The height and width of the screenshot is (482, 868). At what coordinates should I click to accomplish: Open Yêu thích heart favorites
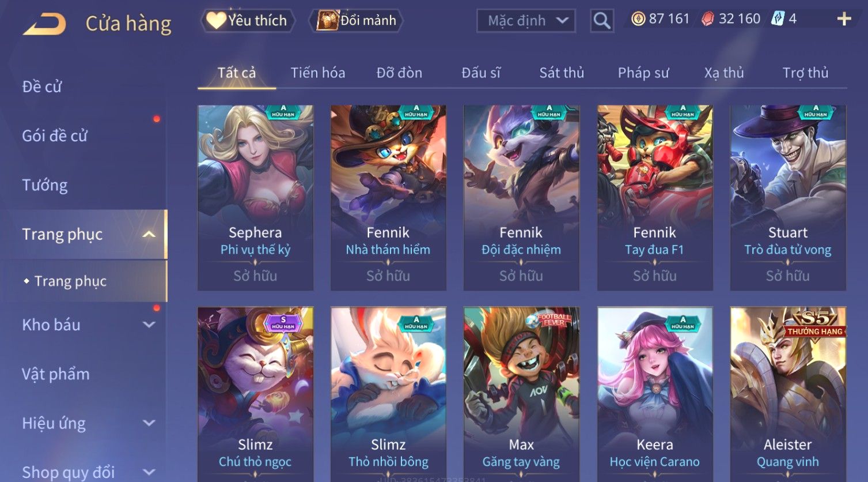(x=248, y=21)
